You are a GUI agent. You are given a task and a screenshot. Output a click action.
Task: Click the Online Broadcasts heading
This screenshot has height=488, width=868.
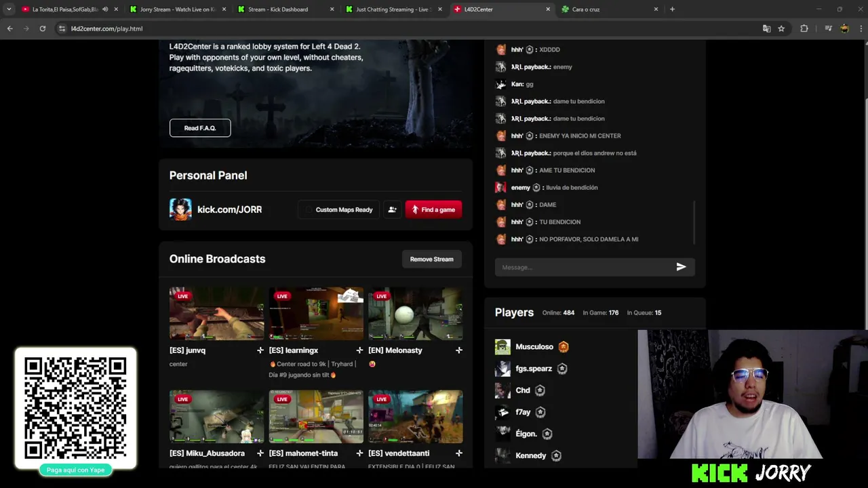click(x=217, y=259)
